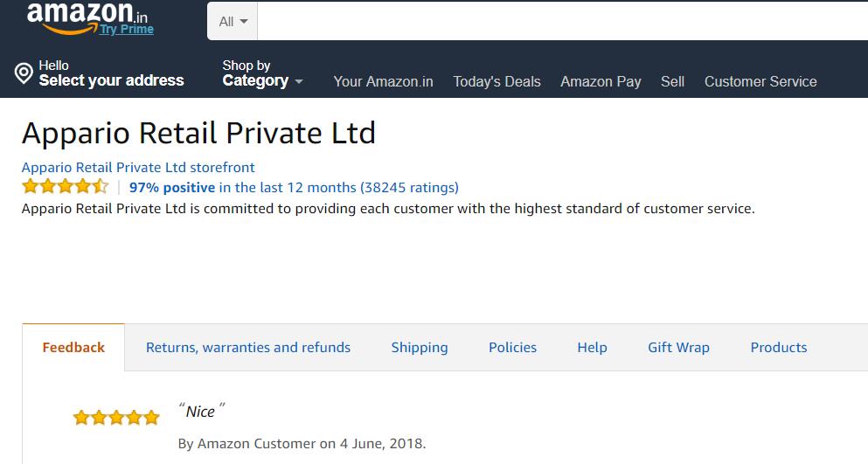Open Apparo Retail Private Ltd storefront link

point(138,167)
